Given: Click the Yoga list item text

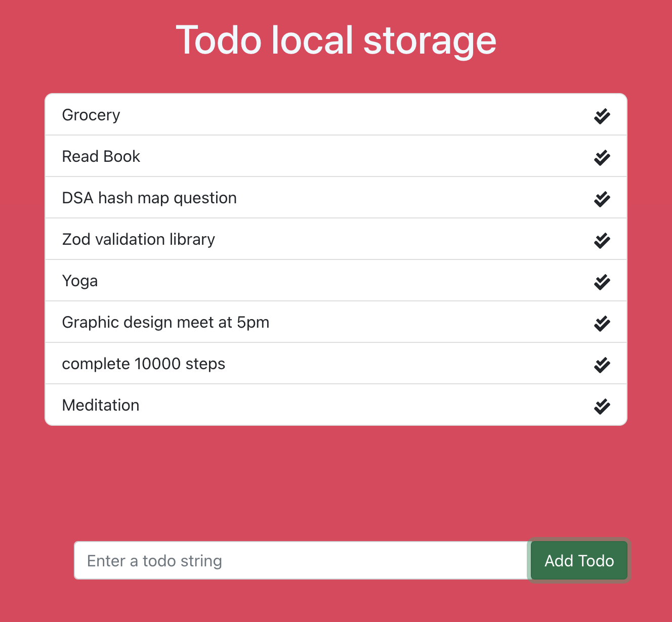Looking at the screenshot, I should [80, 281].
